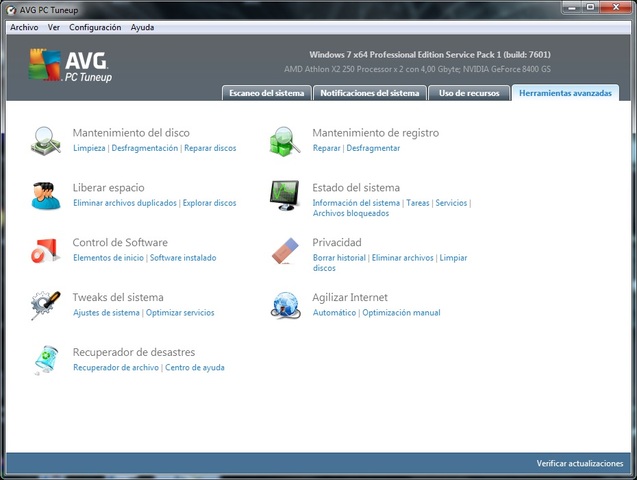Switch to Uso de recursos tab
The image size is (637, 480).
tap(469, 93)
